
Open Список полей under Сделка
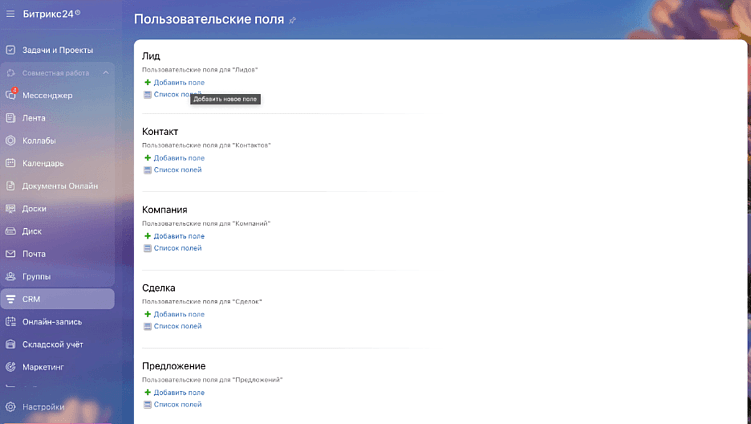(x=178, y=326)
